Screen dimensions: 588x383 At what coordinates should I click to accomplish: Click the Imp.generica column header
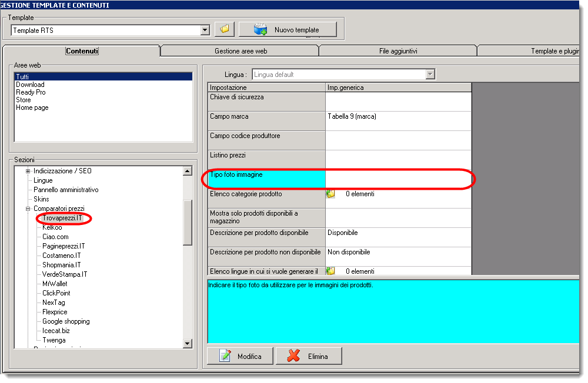[x=398, y=88]
